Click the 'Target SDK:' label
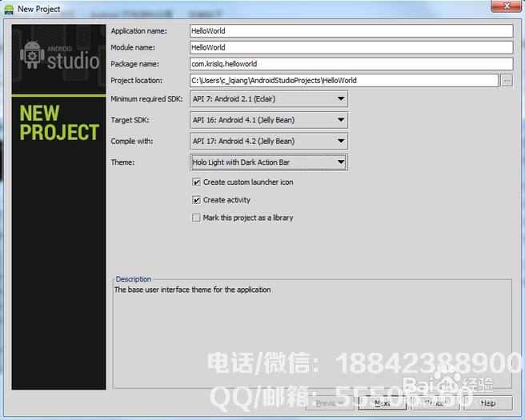 [130, 120]
